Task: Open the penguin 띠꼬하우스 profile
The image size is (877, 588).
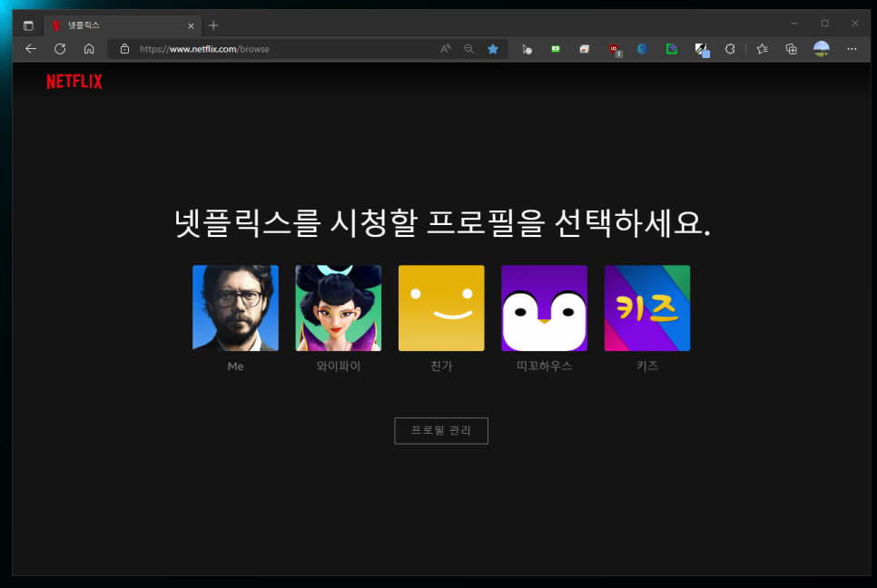Action: click(544, 308)
